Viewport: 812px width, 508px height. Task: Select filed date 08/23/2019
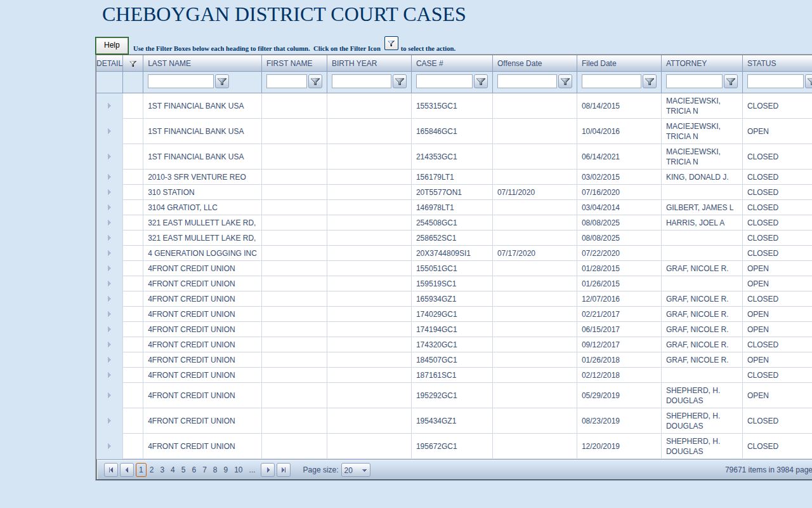[601, 421]
